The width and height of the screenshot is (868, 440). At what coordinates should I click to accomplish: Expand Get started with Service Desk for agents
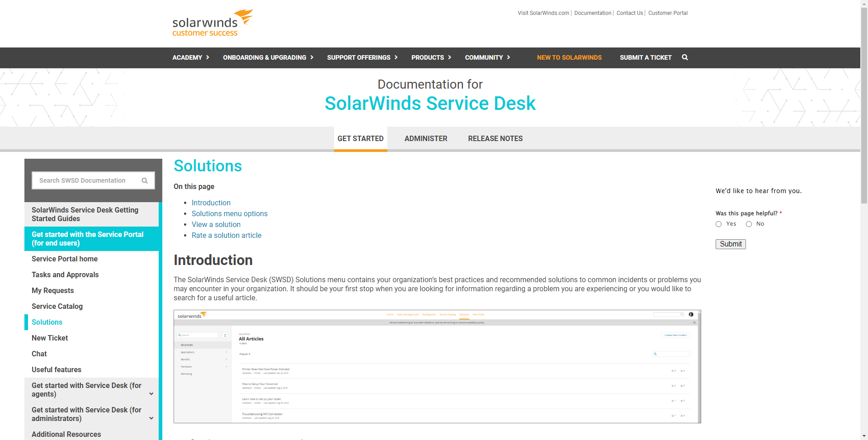151,394
